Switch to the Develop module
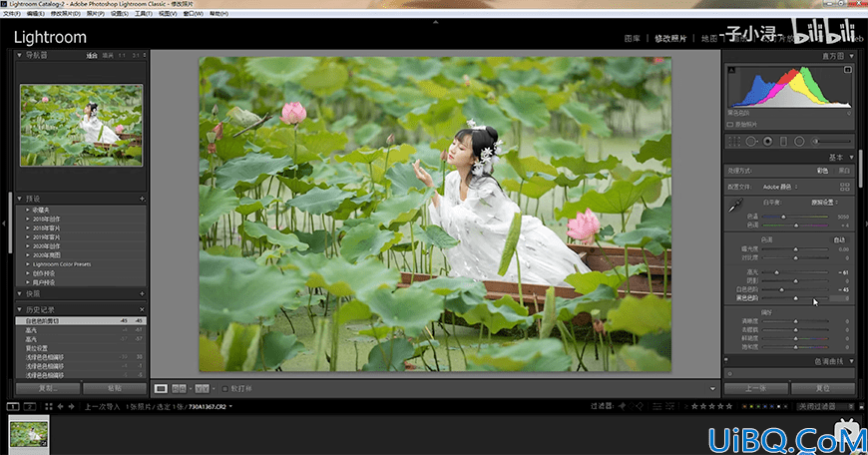This screenshot has width=868, height=455. pyautogui.click(x=670, y=38)
